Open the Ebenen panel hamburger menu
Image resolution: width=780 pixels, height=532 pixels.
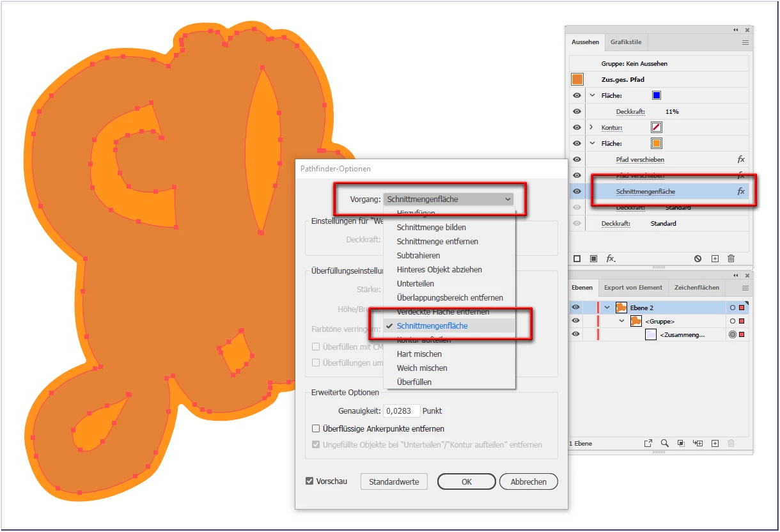click(745, 288)
